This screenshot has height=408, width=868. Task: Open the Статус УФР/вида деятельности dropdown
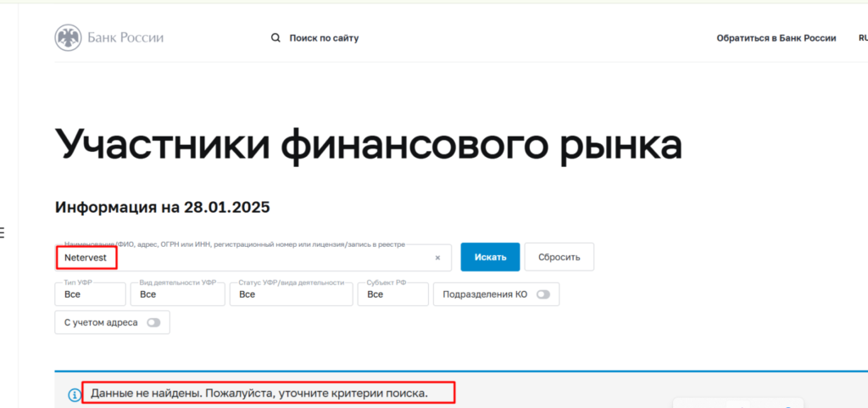pyautogui.click(x=292, y=294)
